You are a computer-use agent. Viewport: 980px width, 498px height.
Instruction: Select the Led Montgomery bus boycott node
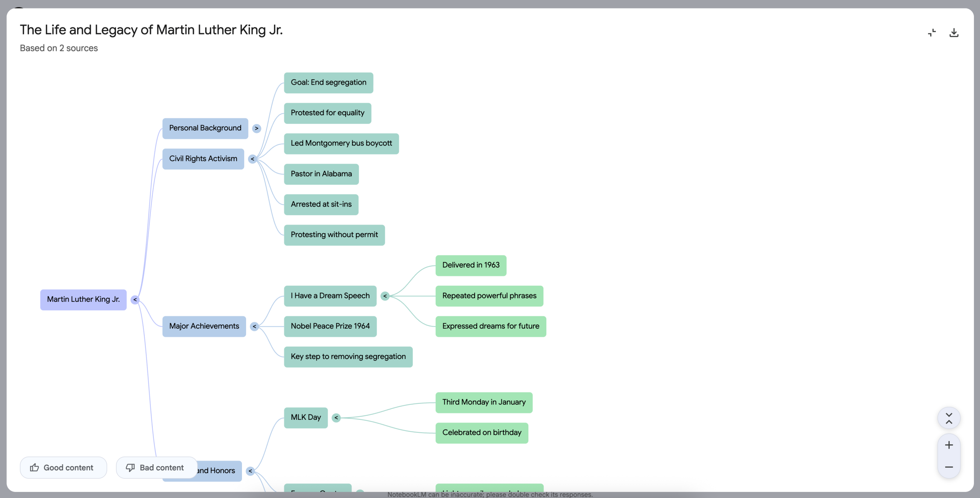tap(341, 144)
